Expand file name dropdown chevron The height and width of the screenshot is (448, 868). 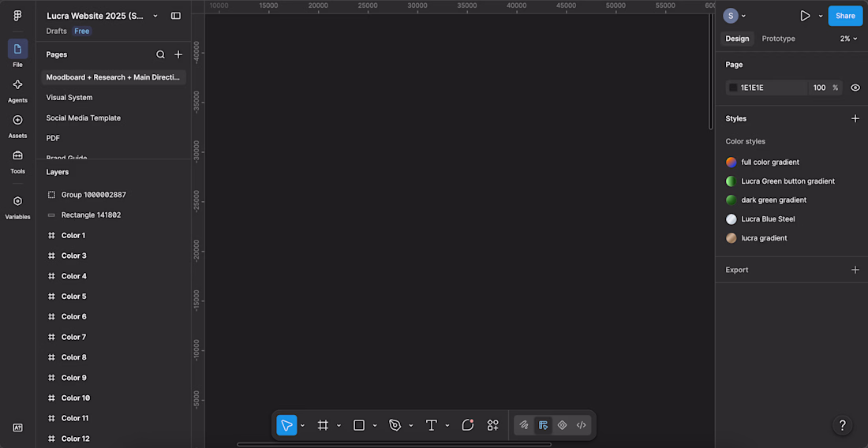pos(155,16)
